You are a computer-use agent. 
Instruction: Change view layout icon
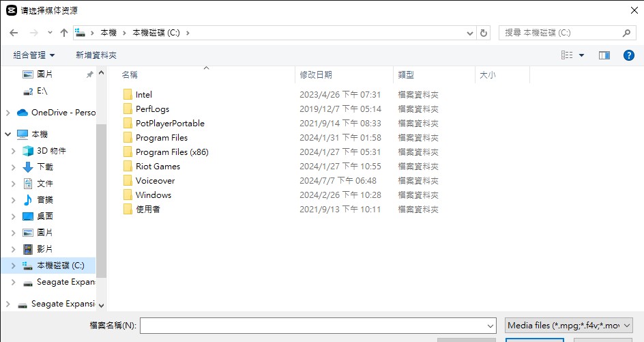(567, 55)
